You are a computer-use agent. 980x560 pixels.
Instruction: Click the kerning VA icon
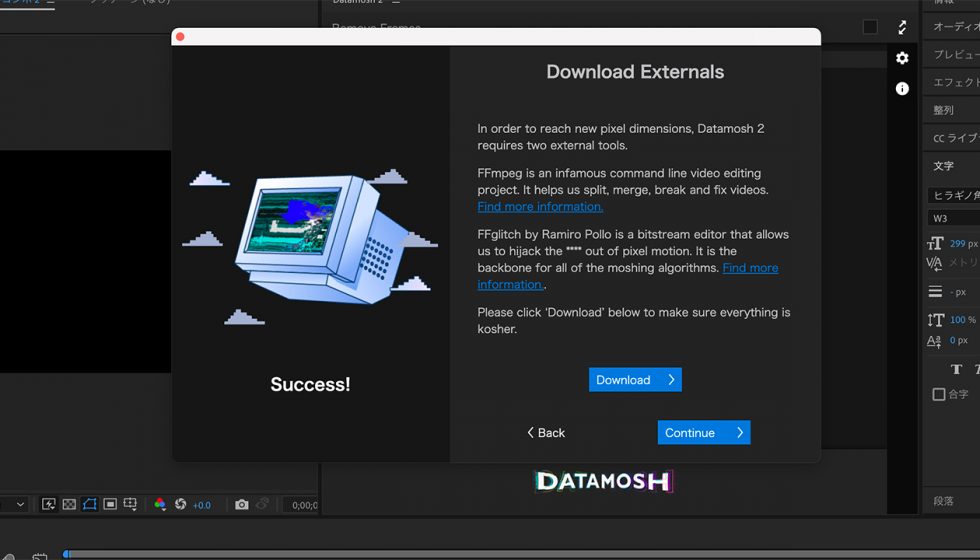coord(934,263)
